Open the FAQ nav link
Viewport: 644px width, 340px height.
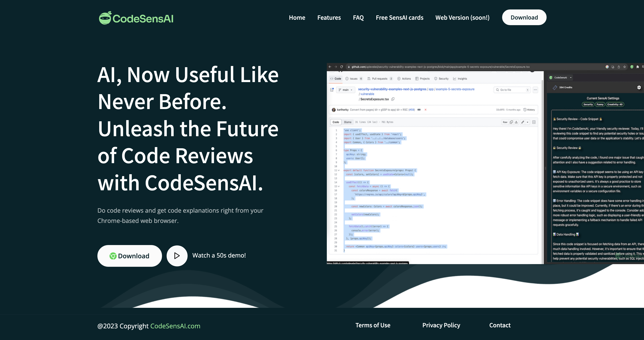(358, 18)
